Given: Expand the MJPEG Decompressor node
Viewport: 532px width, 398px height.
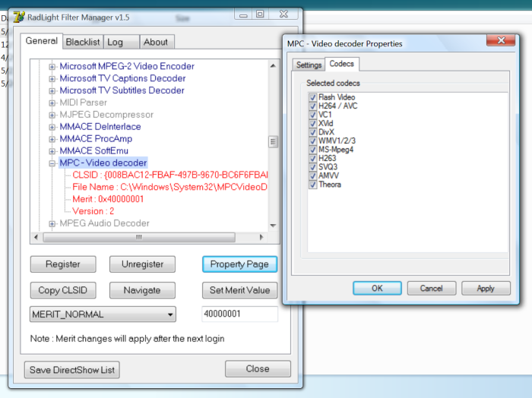Looking at the screenshot, I should pos(52,115).
